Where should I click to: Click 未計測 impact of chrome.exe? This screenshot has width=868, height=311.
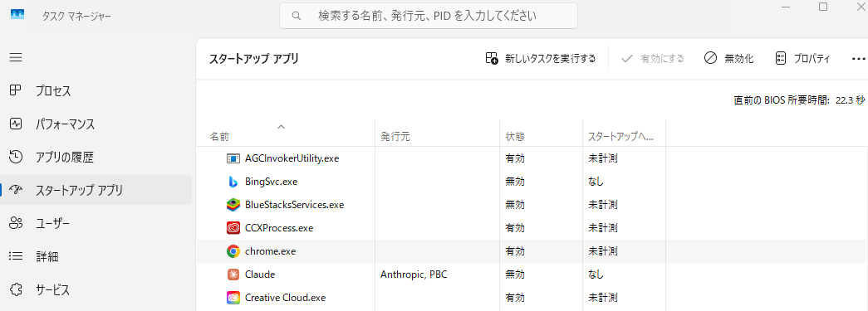pos(602,251)
